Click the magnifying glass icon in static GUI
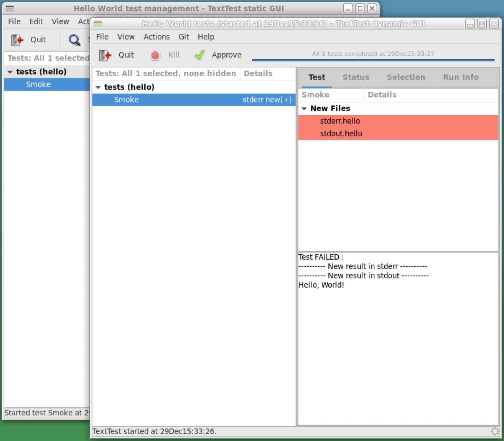This screenshot has width=504, height=441. [74, 40]
